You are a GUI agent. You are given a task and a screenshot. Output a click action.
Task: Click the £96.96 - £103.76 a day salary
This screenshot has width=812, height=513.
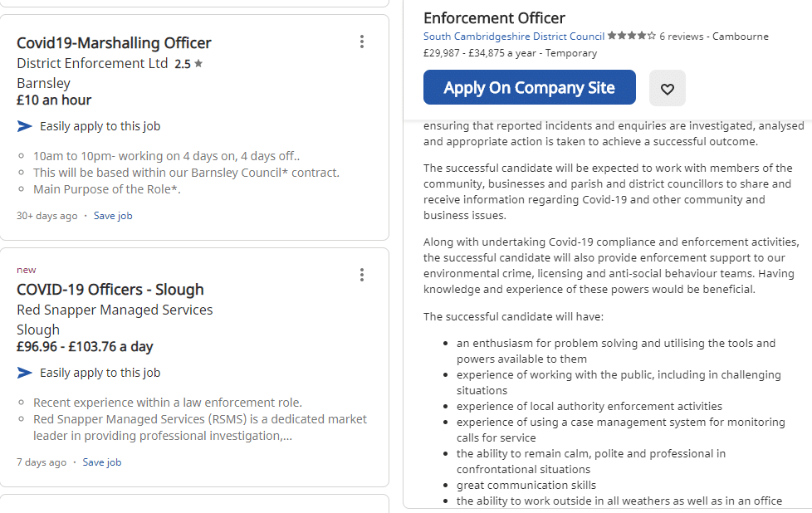[x=85, y=347]
